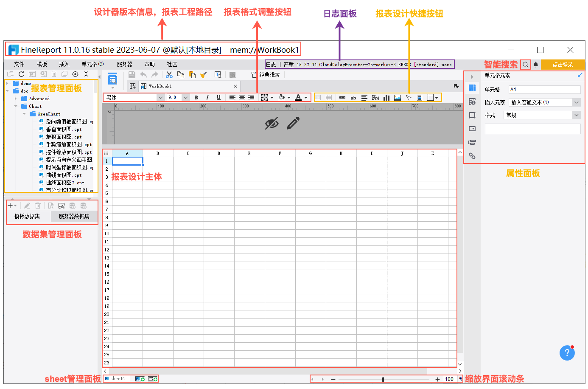This screenshot has width=588, height=389.
Task: Click the blue help question mark button
Action: (567, 352)
